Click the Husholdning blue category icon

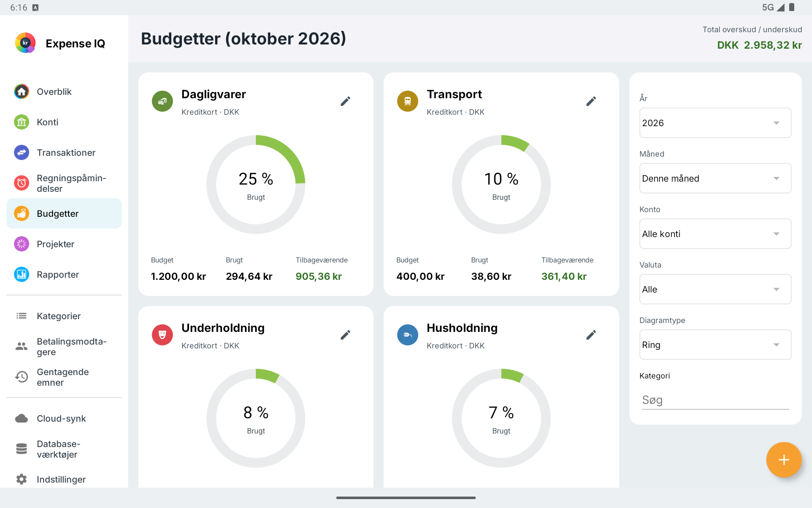pos(408,335)
